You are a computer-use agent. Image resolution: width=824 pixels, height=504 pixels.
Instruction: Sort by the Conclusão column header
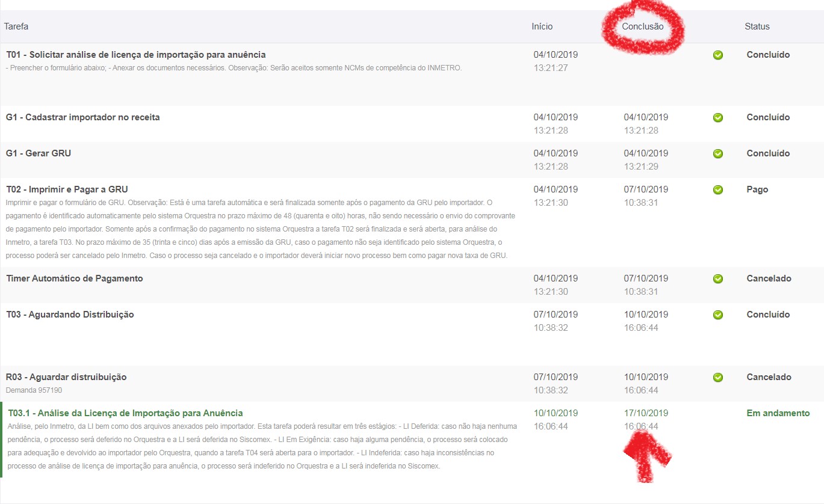[643, 26]
